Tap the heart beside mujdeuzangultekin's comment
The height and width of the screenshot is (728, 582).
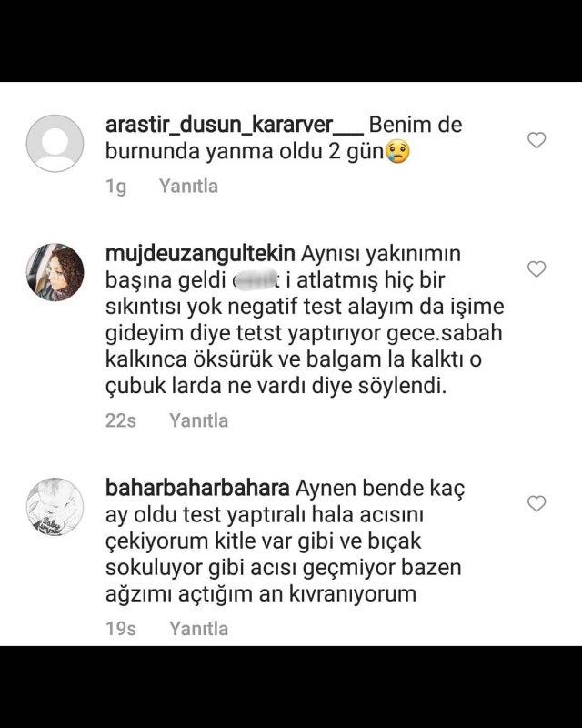coord(537,268)
